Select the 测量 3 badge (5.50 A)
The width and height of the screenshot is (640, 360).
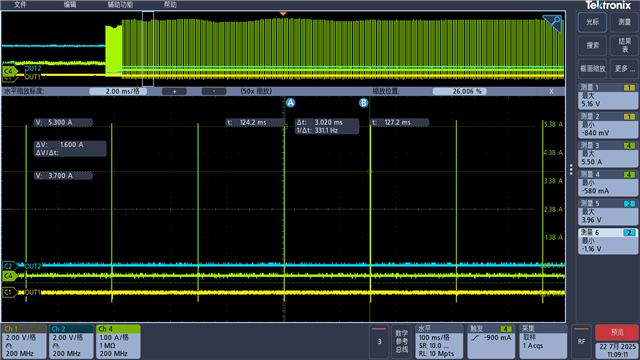[608, 154]
